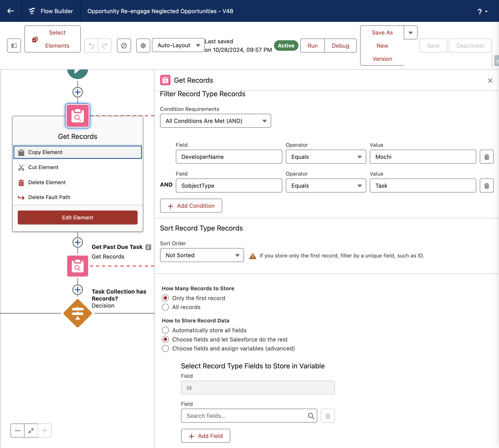Select All records radio option
499x448 pixels.
point(165,307)
